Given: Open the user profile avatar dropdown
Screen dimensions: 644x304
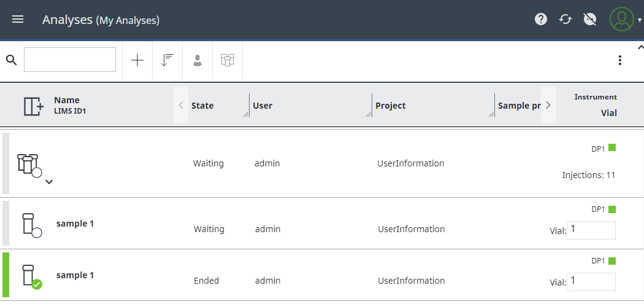Looking at the screenshot, I should coord(625,19).
